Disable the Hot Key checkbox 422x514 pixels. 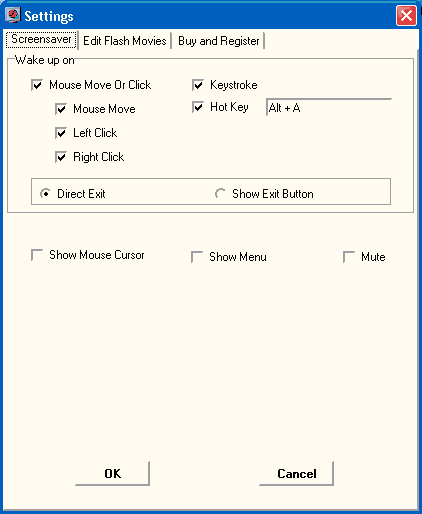(198, 107)
